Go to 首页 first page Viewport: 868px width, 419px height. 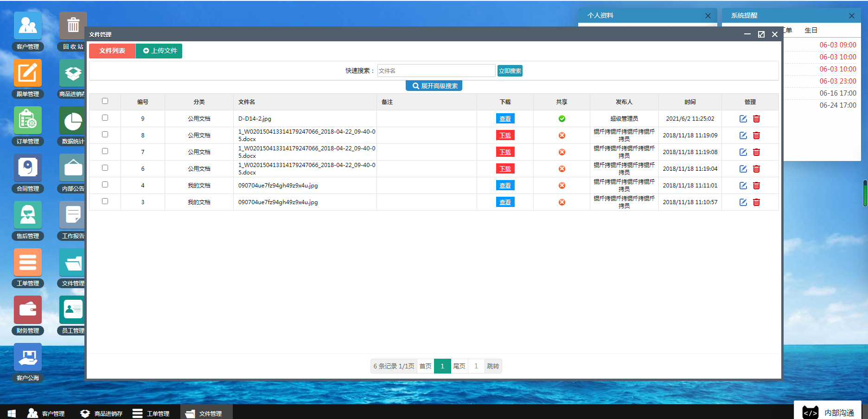426,366
